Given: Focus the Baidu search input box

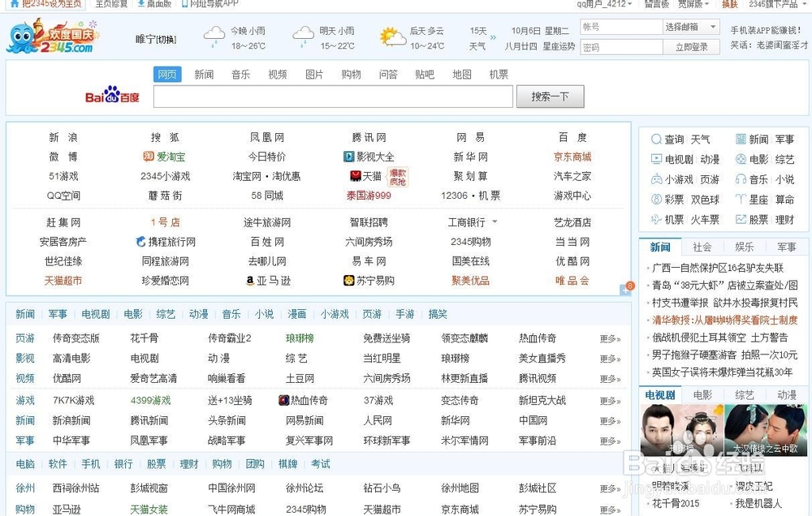Looking at the screenshot, I should click(333, 97).
